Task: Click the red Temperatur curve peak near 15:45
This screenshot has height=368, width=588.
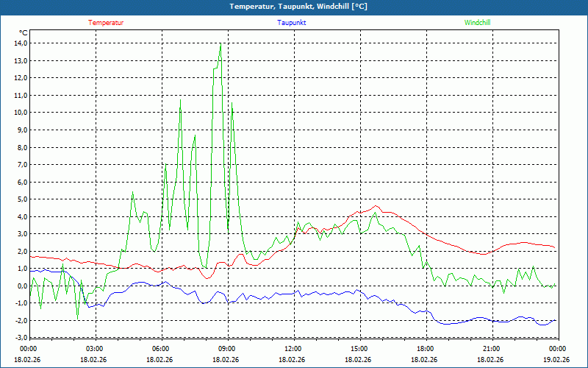Action: tap(376, 206)
